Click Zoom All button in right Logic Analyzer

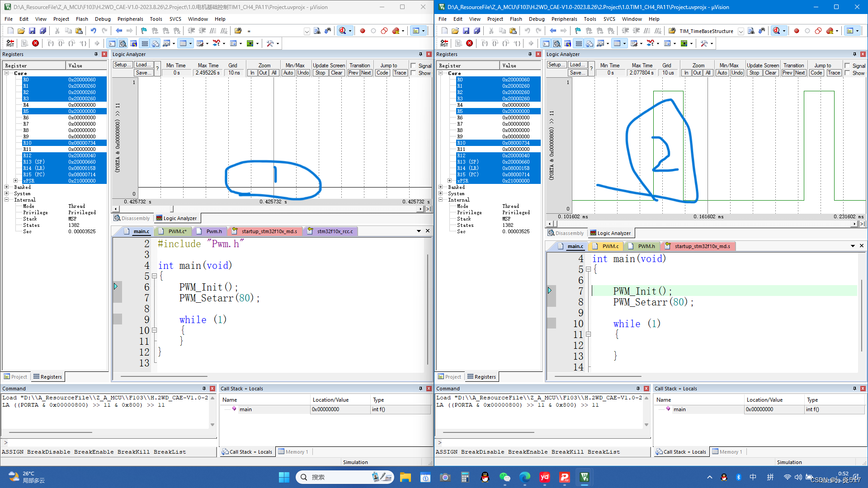[708, 73]
